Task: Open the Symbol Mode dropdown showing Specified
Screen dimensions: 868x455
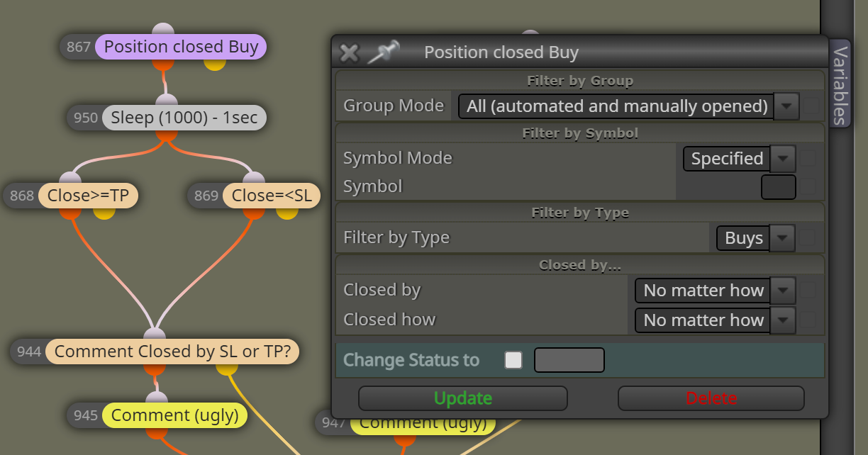Action: pos(739,159)
